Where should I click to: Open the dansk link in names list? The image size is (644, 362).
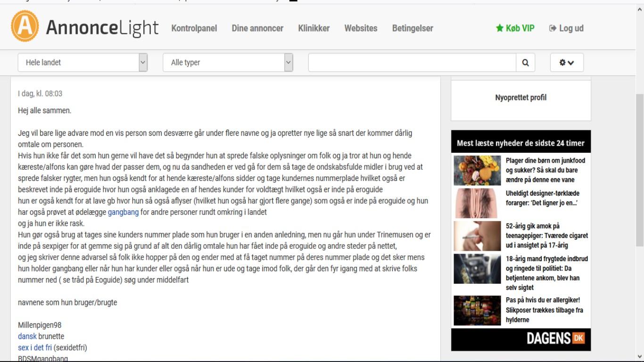point(27,337)
